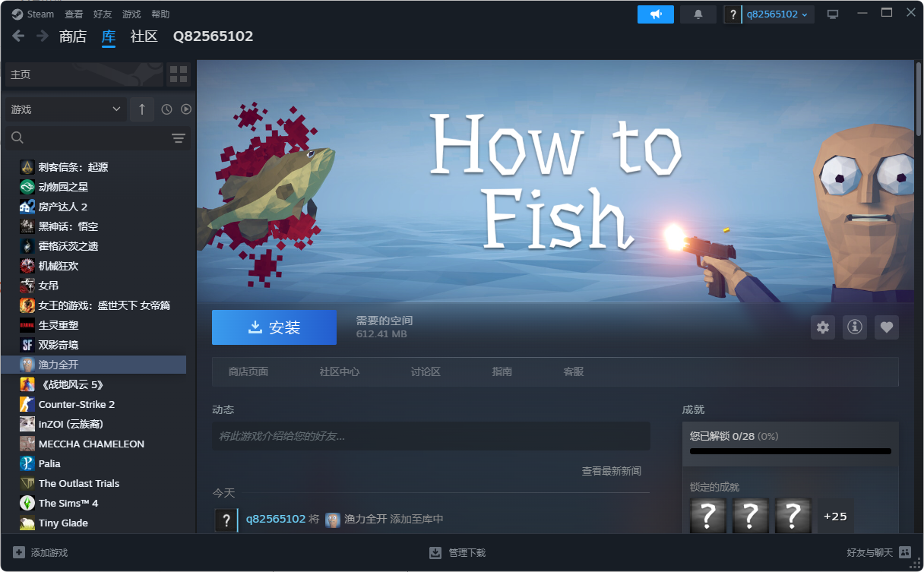Go to the 商店 tab

[x=73, y=36]
